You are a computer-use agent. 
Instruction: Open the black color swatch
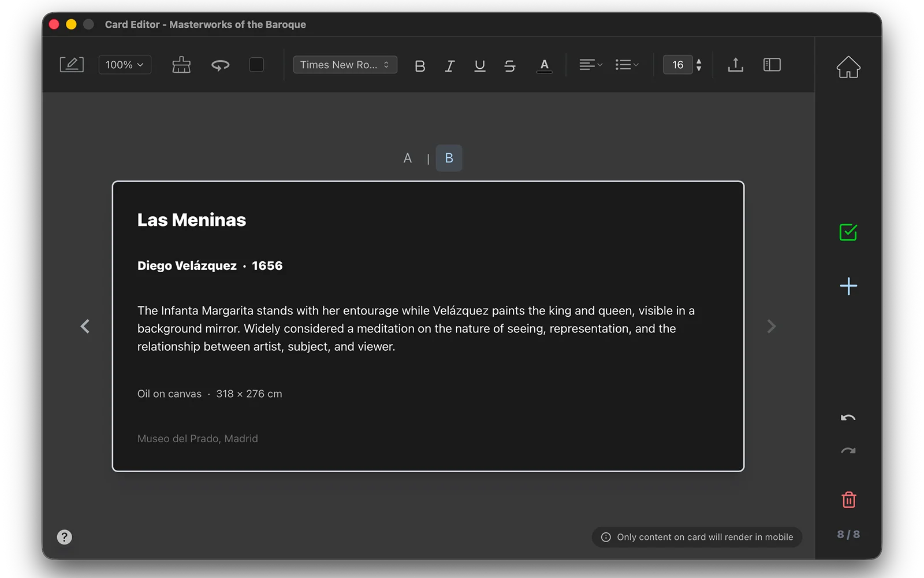(x=256, y=65)
